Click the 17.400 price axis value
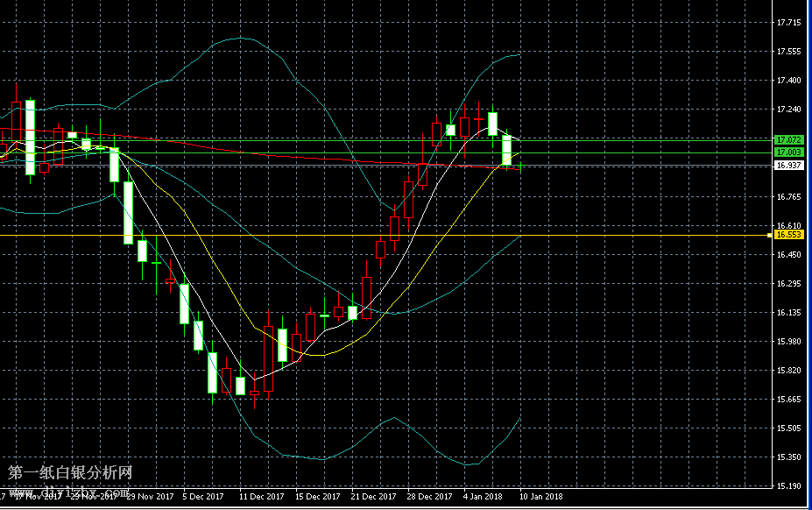 tap(788, 81)
